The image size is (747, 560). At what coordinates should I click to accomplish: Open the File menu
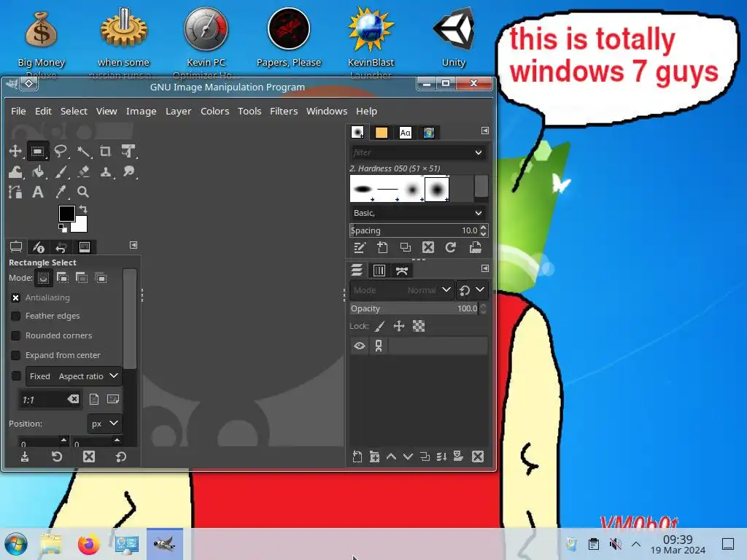tap(18, 111)
